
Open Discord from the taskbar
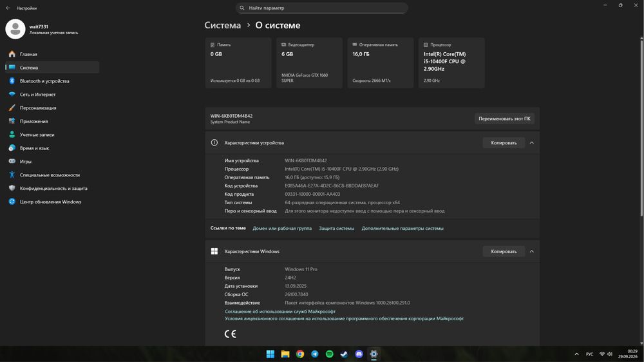[x=359, y=354]
